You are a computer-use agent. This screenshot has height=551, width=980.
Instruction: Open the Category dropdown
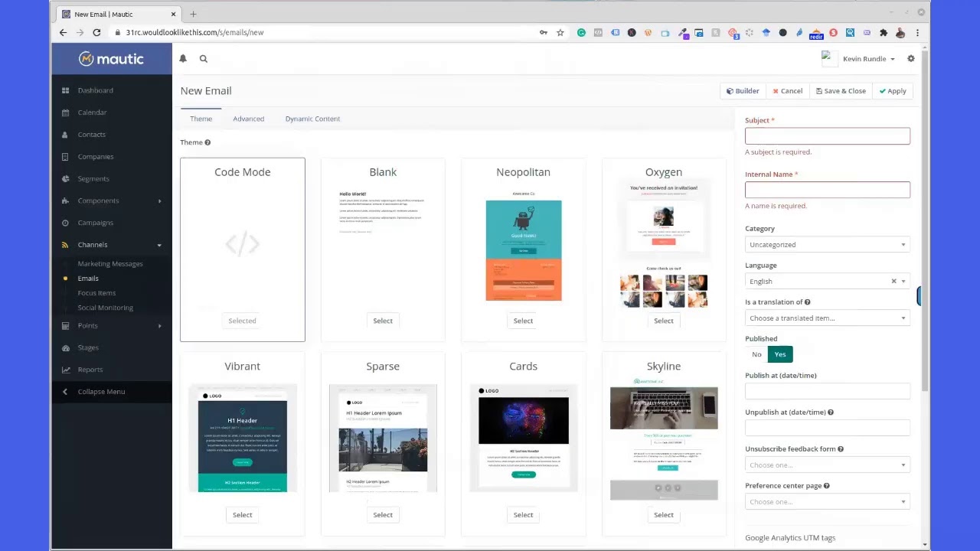[x=828, y=245]
